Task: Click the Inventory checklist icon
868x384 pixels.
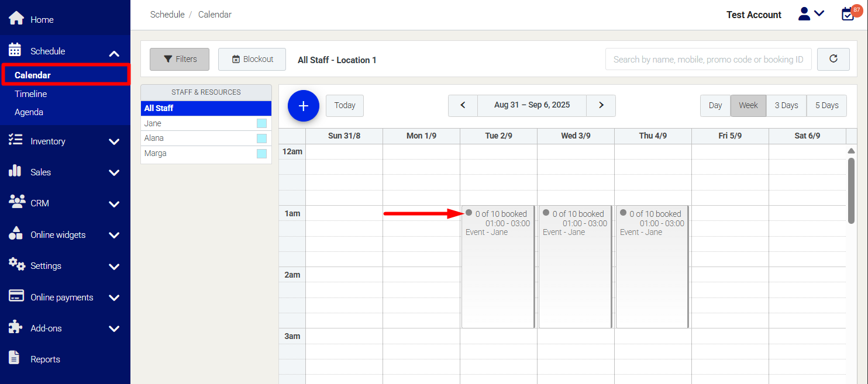Action: [16, 140]
